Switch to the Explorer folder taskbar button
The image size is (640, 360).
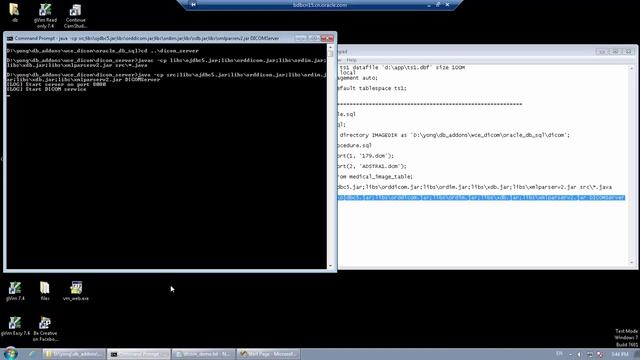[73, 354]
